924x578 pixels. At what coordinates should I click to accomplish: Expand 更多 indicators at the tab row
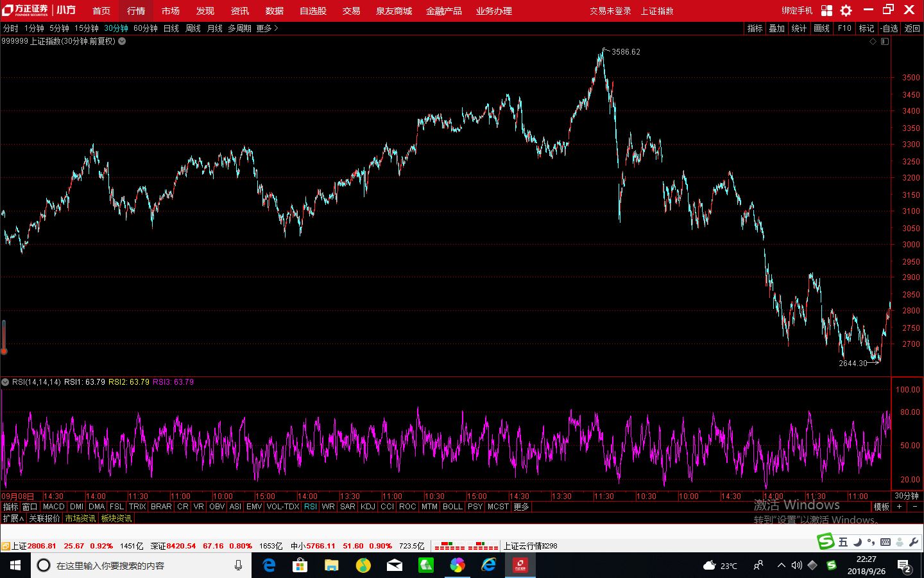coord(521,507)
